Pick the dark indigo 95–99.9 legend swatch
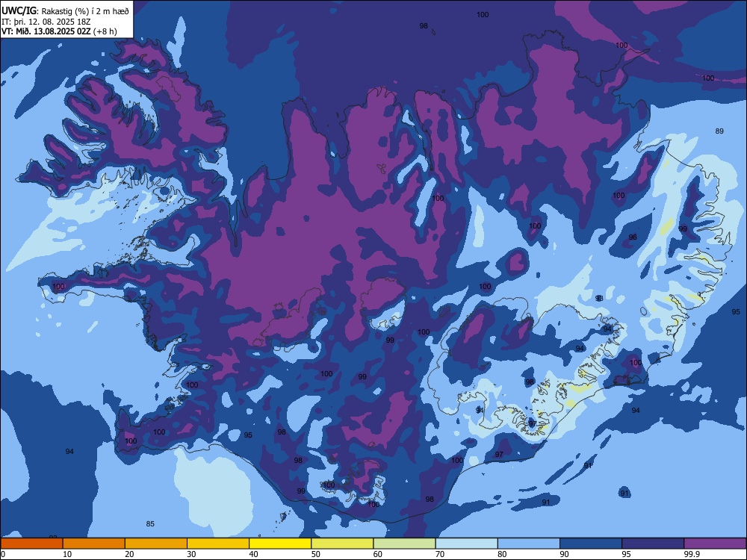The height and width of the screenshot is (560, 747). pos(653,544)
